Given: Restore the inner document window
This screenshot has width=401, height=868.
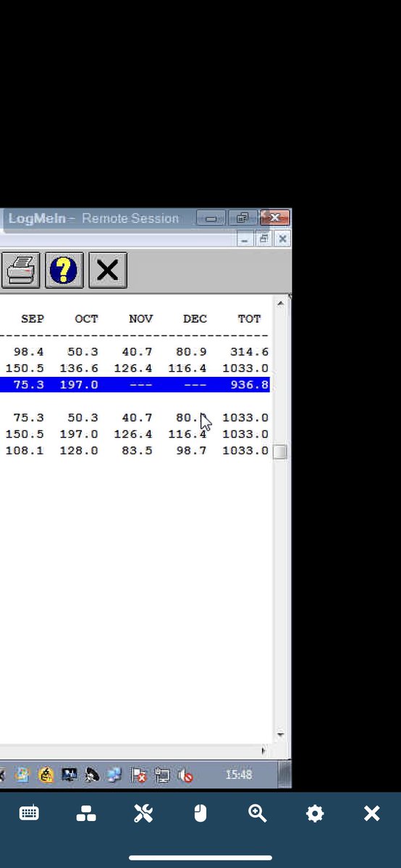Looking at the screenshot, I should 264,239.
